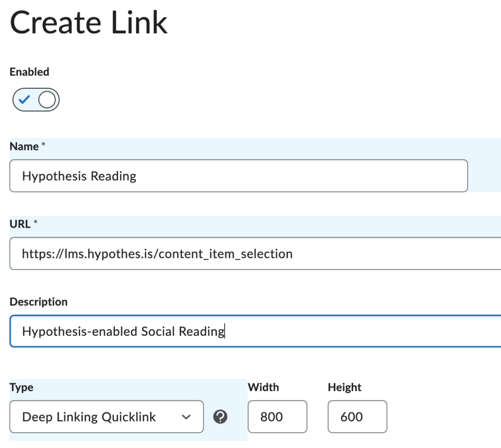Select the Height value 600
Screen dimensions: 501x448
tap(357, 417)
